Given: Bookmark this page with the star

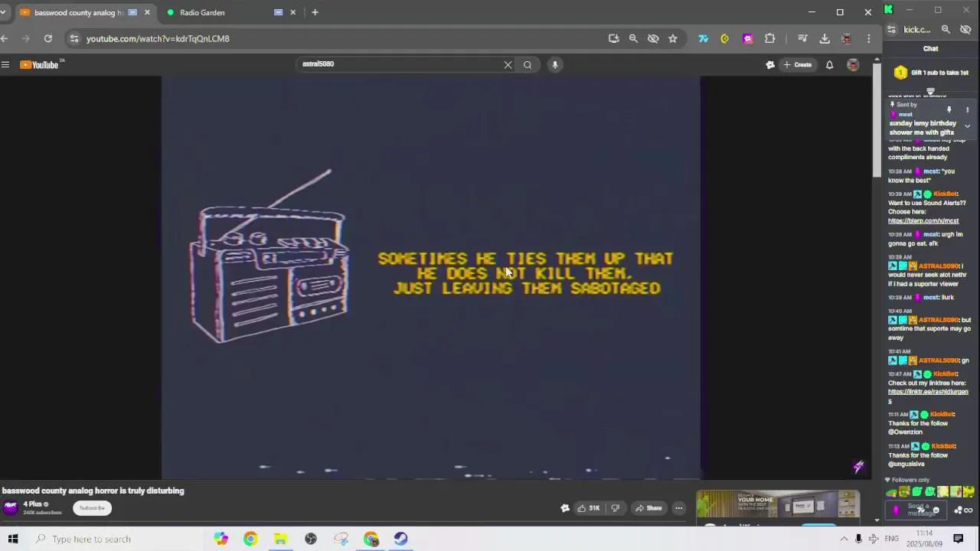Looking at the screenshot, I should coord(673,38).
